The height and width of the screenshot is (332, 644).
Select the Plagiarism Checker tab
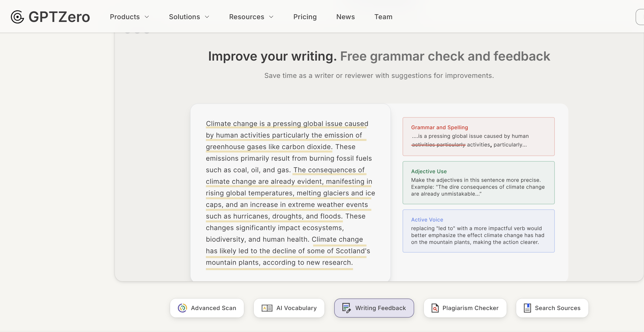coord(465,308)
